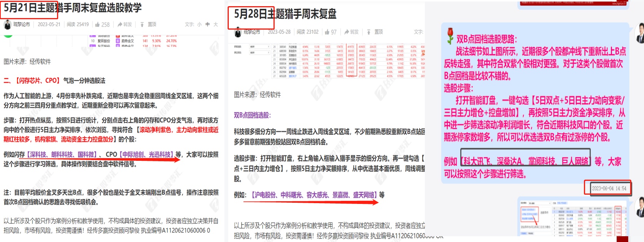The height and width of the screenshot is (242, 644).
Task: Click the date 2023-05-28
Action: pos(279,32)
